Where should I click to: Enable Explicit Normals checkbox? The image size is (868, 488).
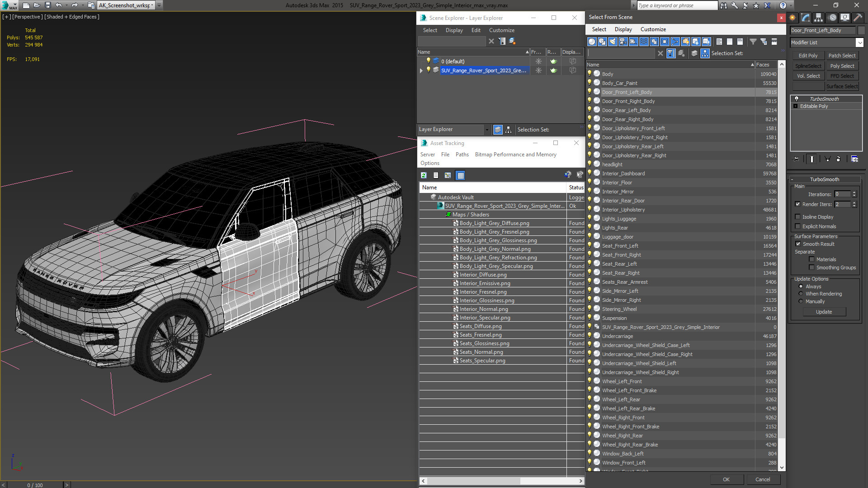click(797, 226)
